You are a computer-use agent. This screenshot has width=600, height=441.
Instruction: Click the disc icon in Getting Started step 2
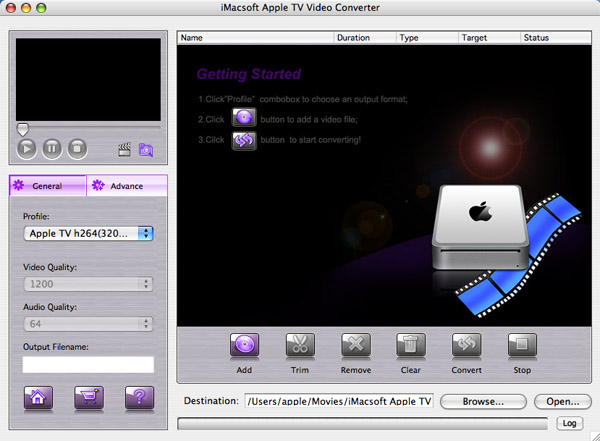pyautogui.click(x=244, y=118)
